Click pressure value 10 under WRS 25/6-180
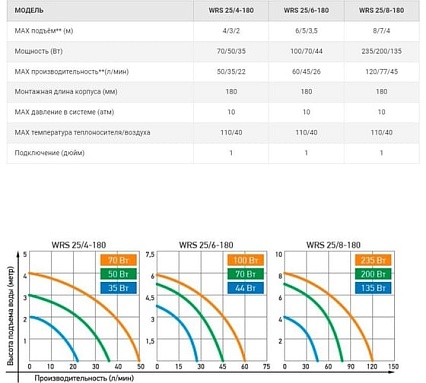Viewport: 426px width, 383px height. (306, 112)
